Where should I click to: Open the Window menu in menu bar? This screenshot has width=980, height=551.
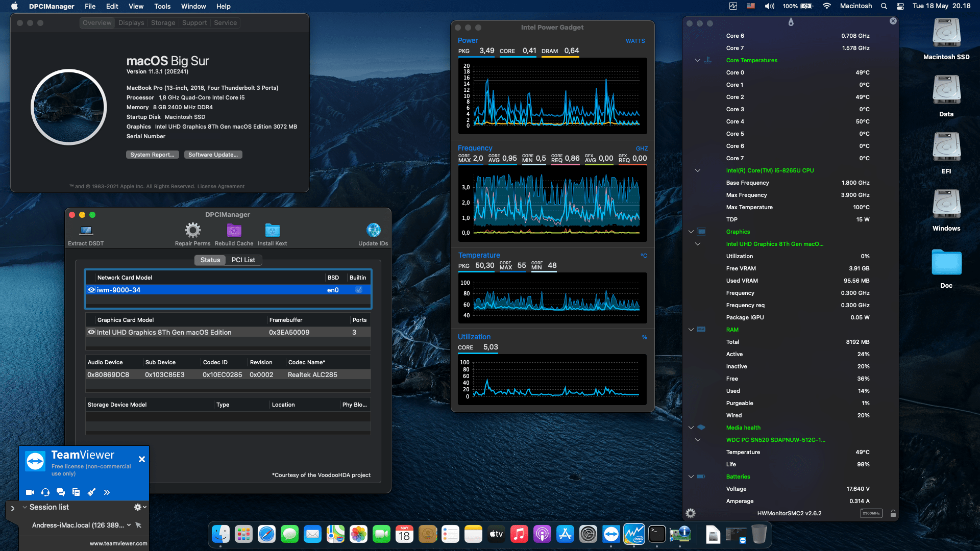click(x=193, y=6)
